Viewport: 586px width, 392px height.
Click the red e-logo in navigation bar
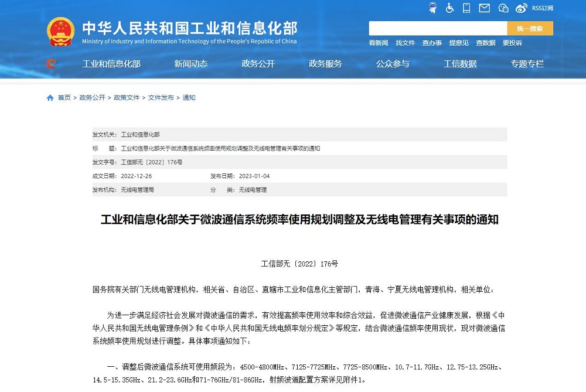point(52,64)
